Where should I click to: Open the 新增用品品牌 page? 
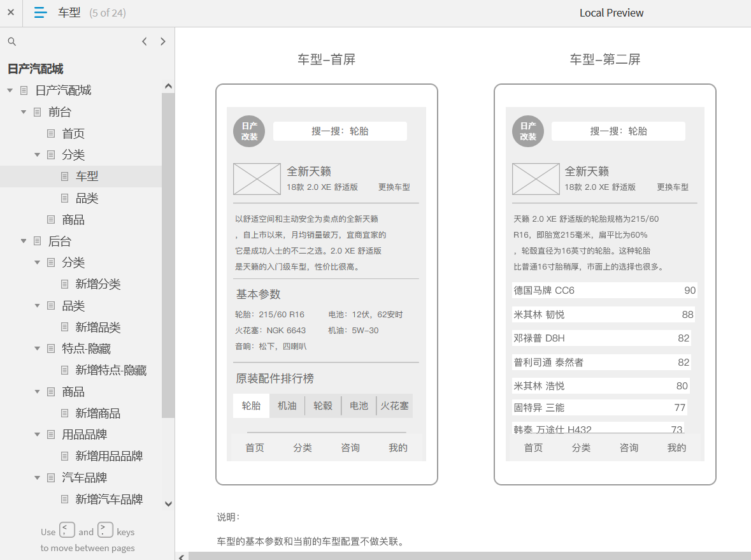click(x=109, y=456)
